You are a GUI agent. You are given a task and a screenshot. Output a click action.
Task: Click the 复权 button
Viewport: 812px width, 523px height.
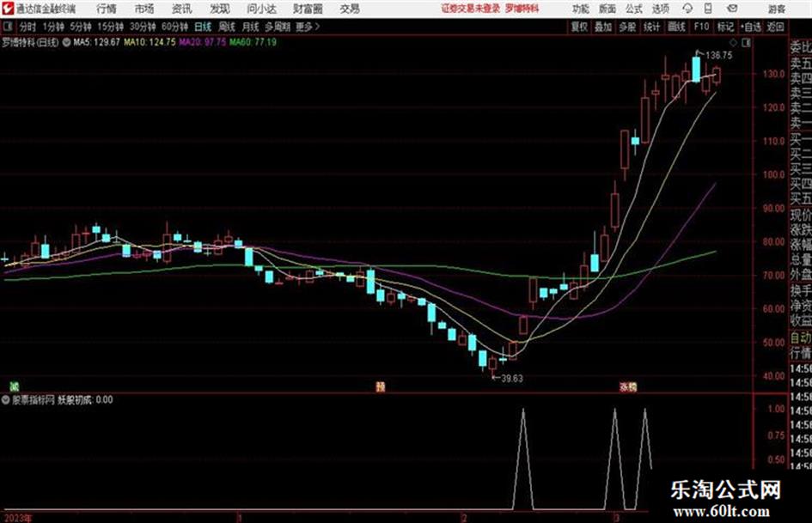coord(579,27)
